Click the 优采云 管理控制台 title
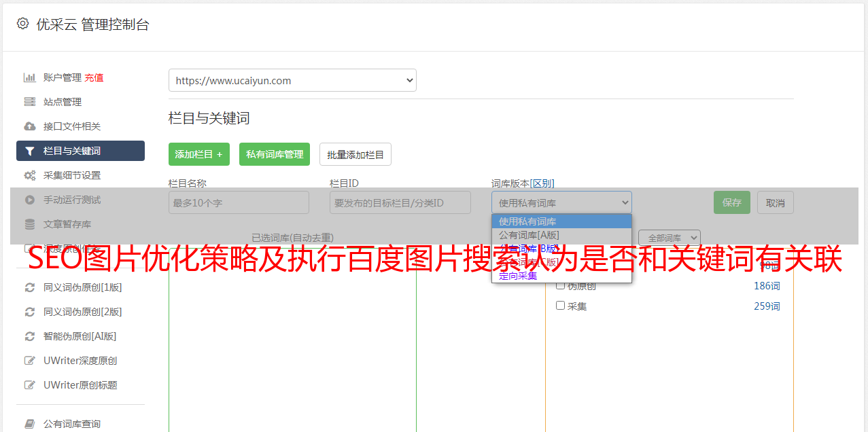This screenshot has height=432, width=868. pyautogui.click(x=92, y=24)
